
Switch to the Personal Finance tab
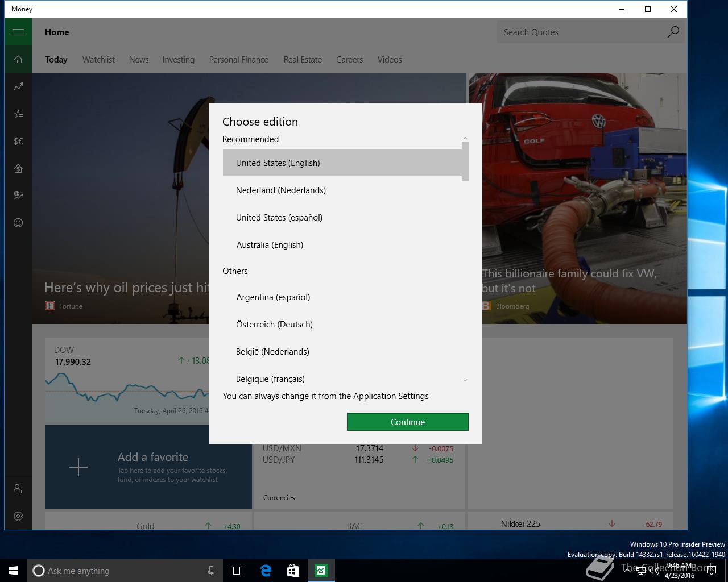[x=238, y=59]
